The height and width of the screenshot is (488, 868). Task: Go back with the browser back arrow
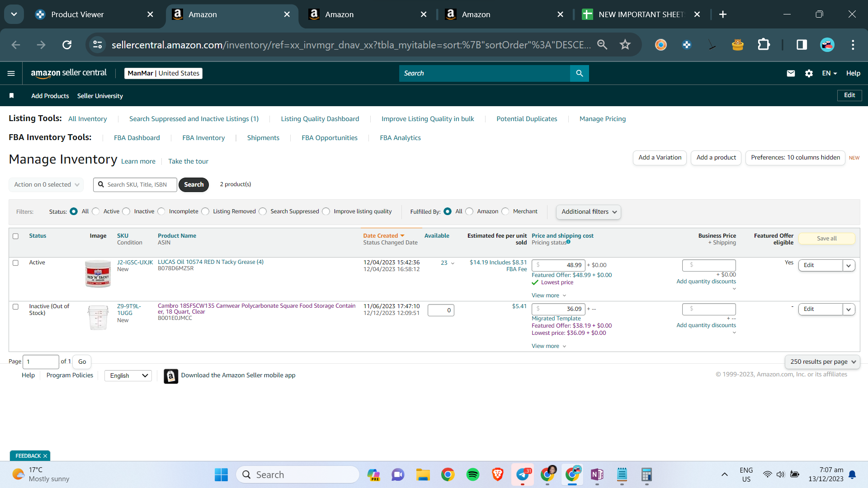click(x=16, y=45)
